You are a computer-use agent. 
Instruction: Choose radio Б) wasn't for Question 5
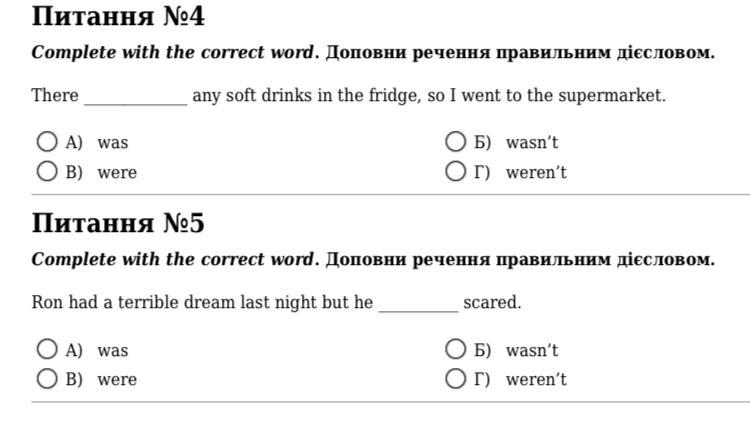point(455,349)
